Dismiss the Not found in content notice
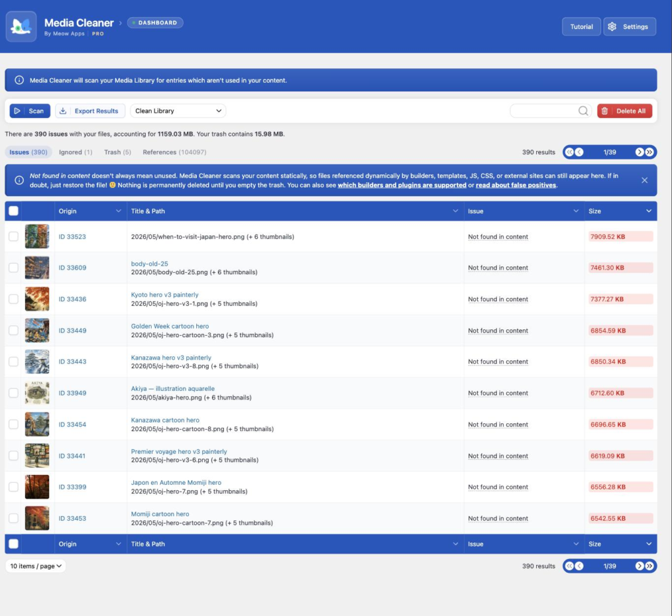The width and height of the screenshot is (672, 616). [x=644, y=180]
